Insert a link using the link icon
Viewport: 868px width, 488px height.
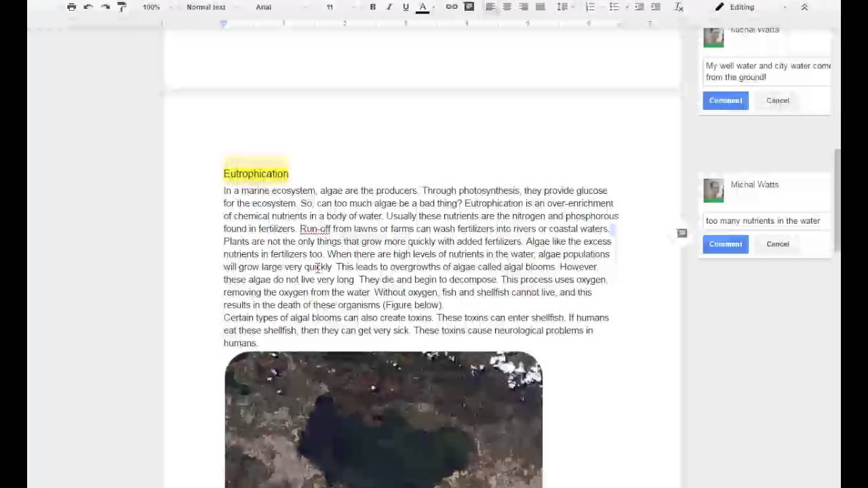point(452,7)
